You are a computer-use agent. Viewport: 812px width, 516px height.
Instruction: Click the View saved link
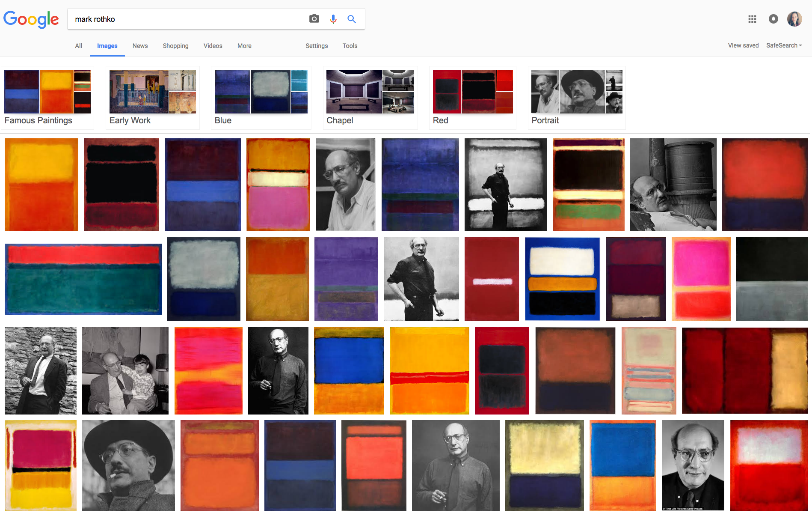pos(743,45)
